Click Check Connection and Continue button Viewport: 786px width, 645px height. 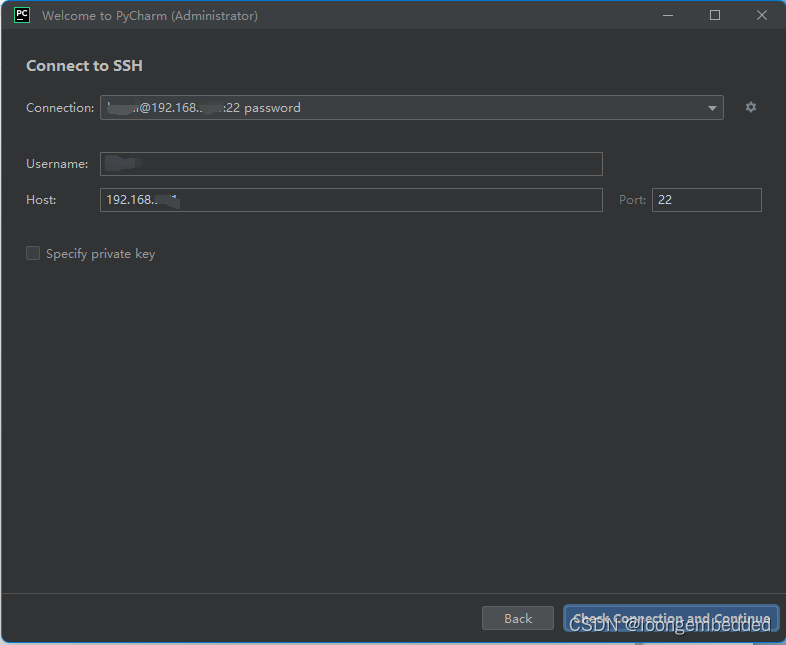(x=671, y=618)
